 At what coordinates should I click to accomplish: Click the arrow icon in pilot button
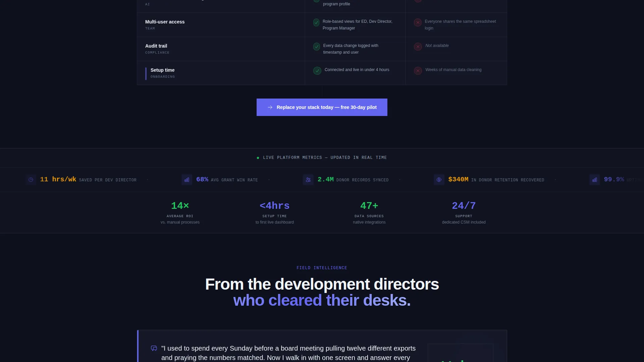270,107
